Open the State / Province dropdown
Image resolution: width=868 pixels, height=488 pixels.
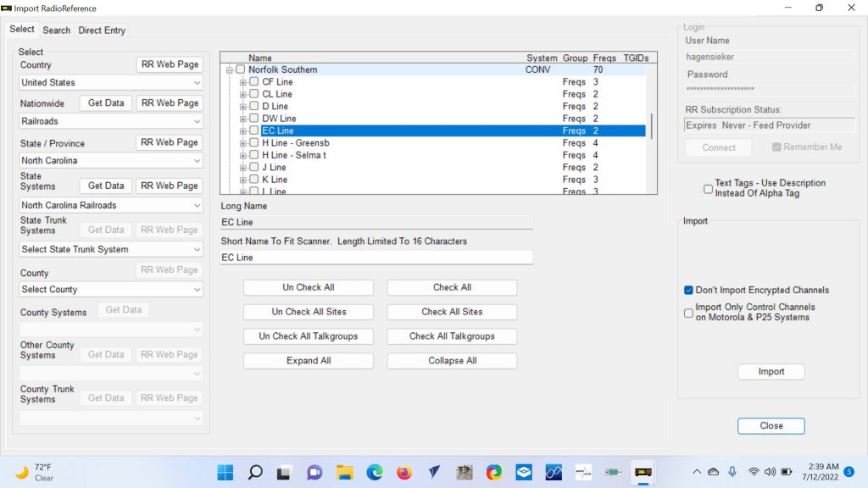tap(111, 161)
